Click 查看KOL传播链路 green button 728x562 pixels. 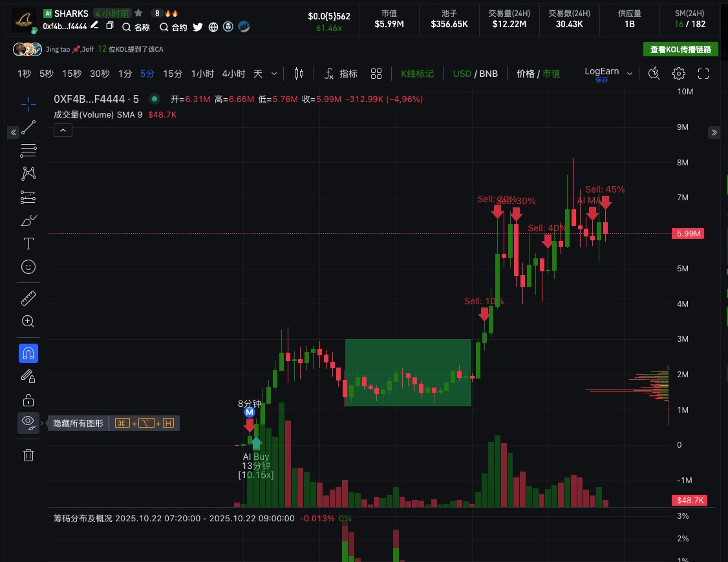coord(681,50)
